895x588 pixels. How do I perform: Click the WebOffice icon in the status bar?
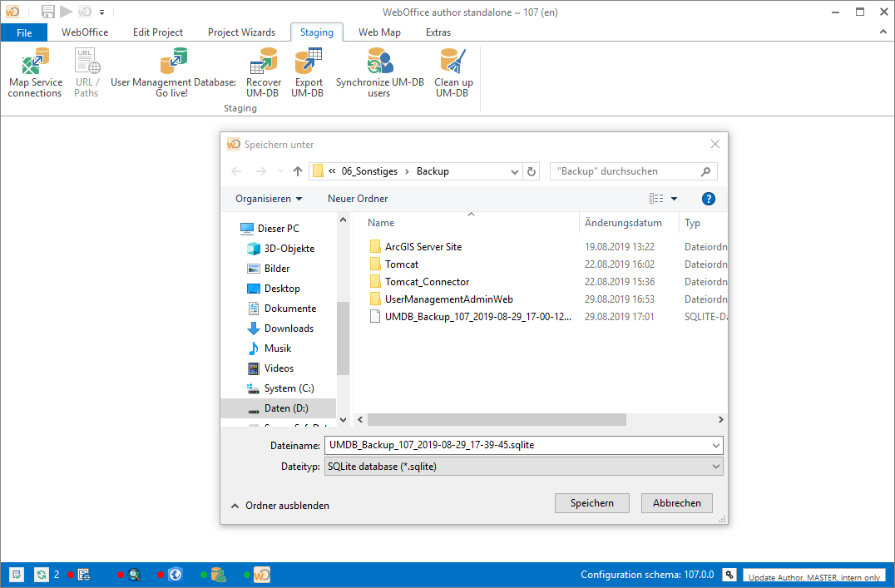(262, 574)
